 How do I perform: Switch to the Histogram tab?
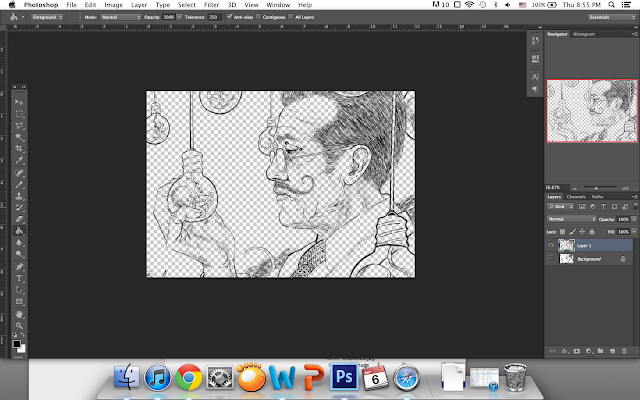(584, 34)
